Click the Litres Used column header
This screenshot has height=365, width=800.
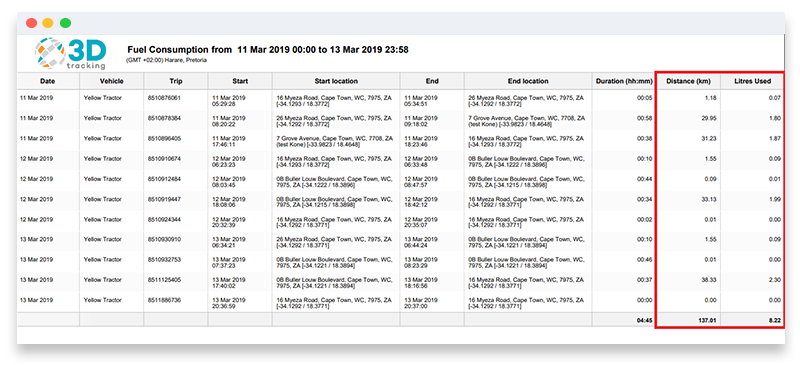click(752, 81)
